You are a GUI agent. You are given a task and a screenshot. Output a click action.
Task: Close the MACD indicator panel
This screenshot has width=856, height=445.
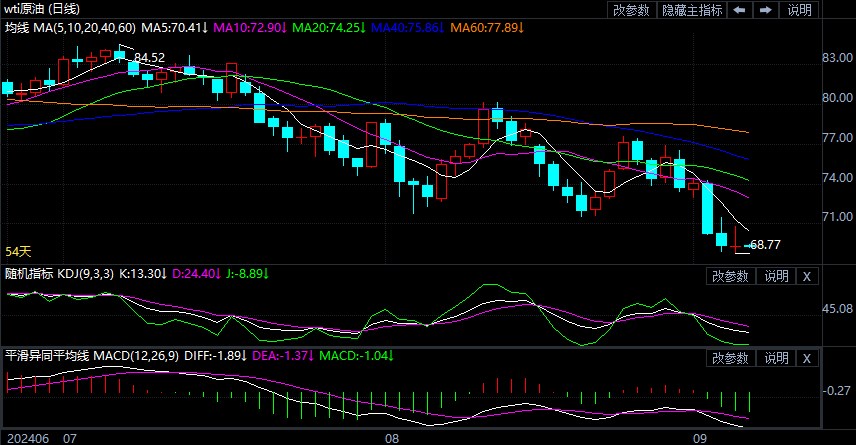[x=806, y=358]
